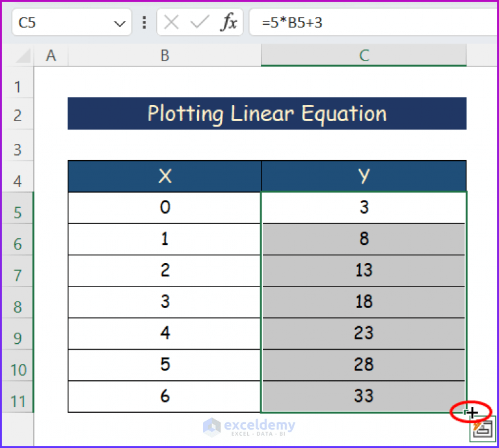499x448 pixels.
Task: Select row 3 header
Action: [18, 145]
